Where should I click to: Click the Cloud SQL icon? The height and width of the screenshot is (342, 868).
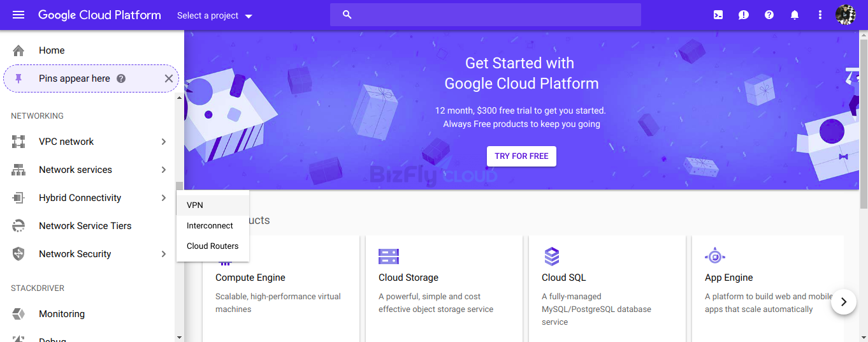tap(552, 256)
